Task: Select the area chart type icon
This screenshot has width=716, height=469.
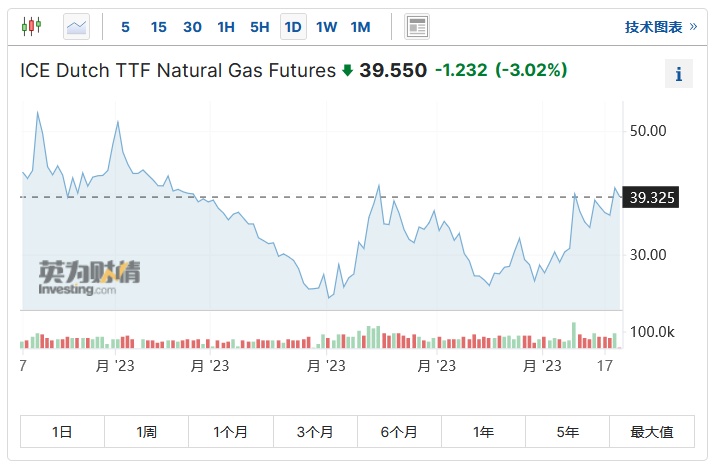Action: (x=76, y=27)
